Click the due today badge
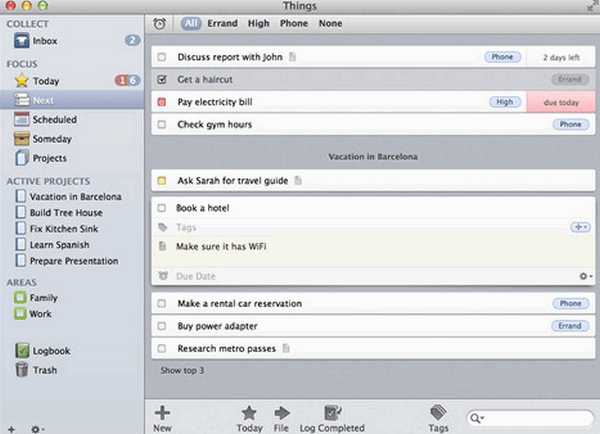The image size is (600, 434). (561, 102)
